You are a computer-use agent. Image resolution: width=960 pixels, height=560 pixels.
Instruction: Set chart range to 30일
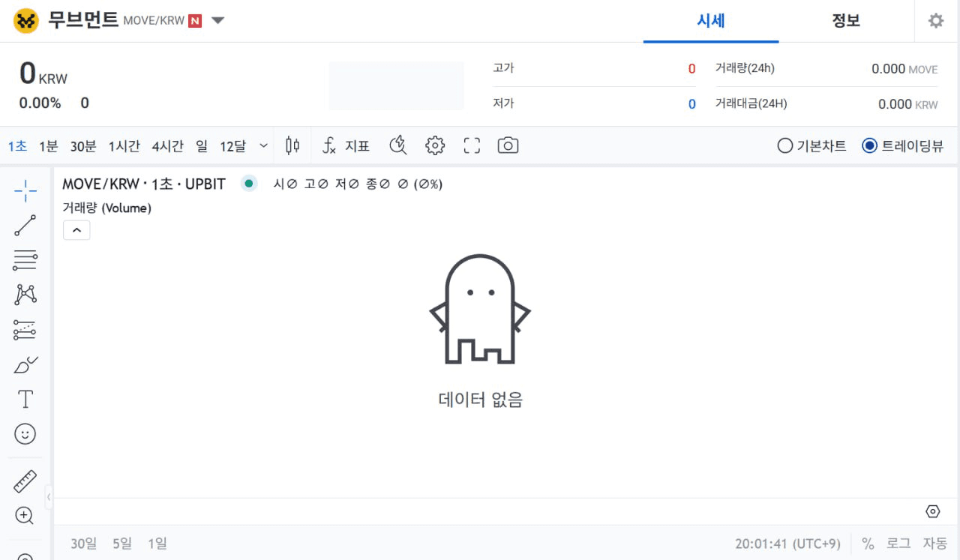click(x=84, y=544)
